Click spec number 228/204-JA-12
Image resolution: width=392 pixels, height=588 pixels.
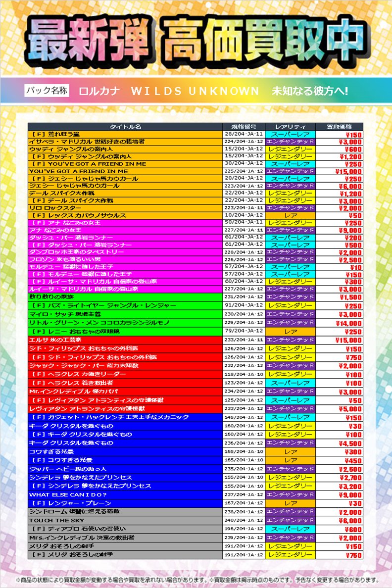pyautogui.click(x=244, y=252)
